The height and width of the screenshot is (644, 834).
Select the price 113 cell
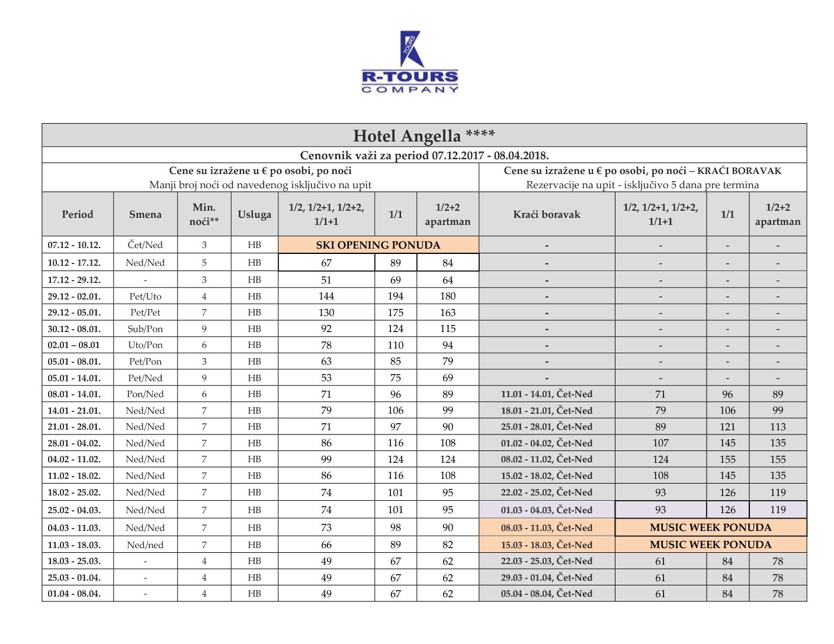pyautogui.click(x=778, y=427)
